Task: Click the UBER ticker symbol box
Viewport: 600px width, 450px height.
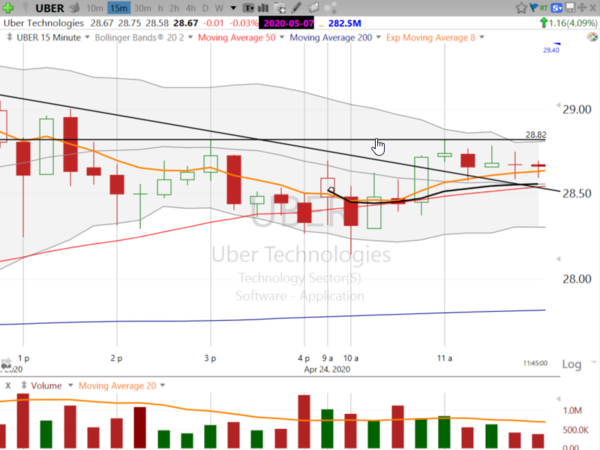Action: click(50, 8)
